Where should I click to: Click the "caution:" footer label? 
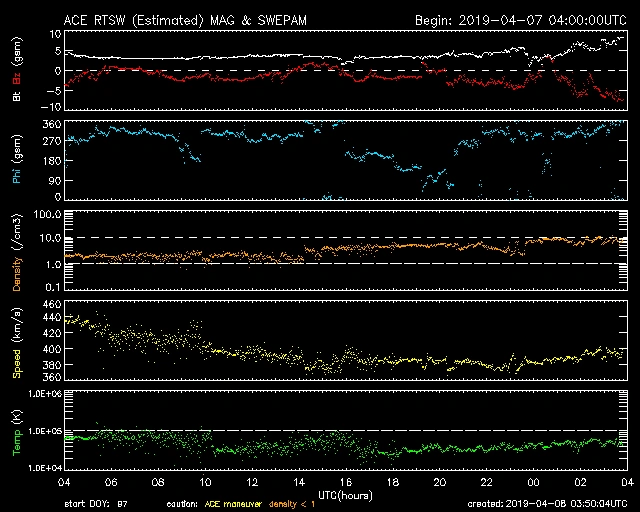click(182, 504)
